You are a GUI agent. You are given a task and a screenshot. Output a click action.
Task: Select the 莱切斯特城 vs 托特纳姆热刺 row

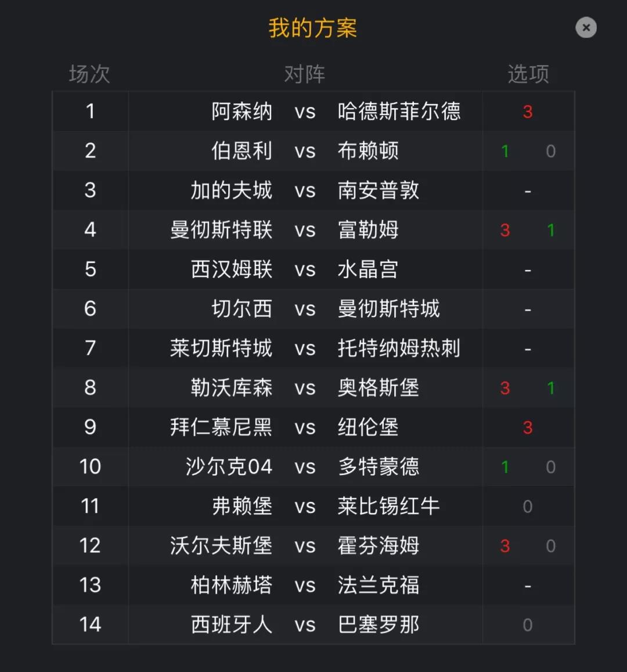pyautogui.click(x=313, y=348)
